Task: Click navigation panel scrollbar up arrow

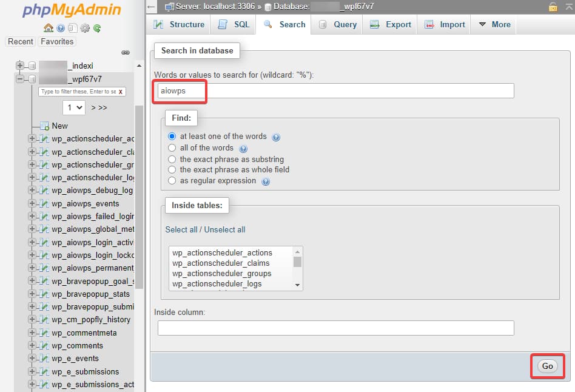Action: click(x=139, y=66)
